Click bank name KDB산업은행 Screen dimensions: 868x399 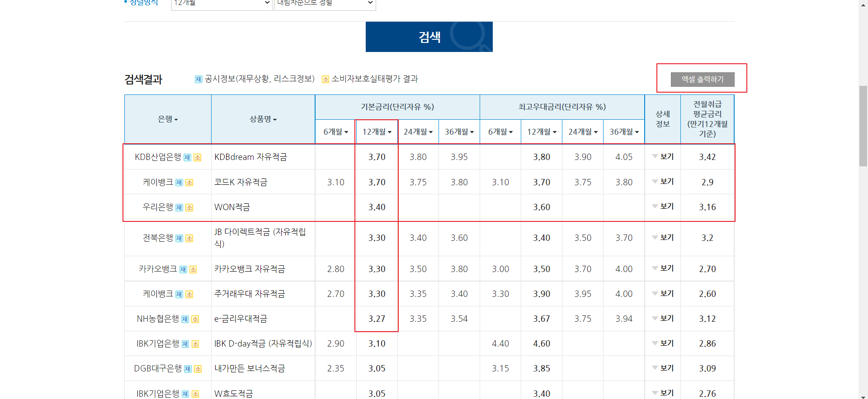(x=158, y=157)
